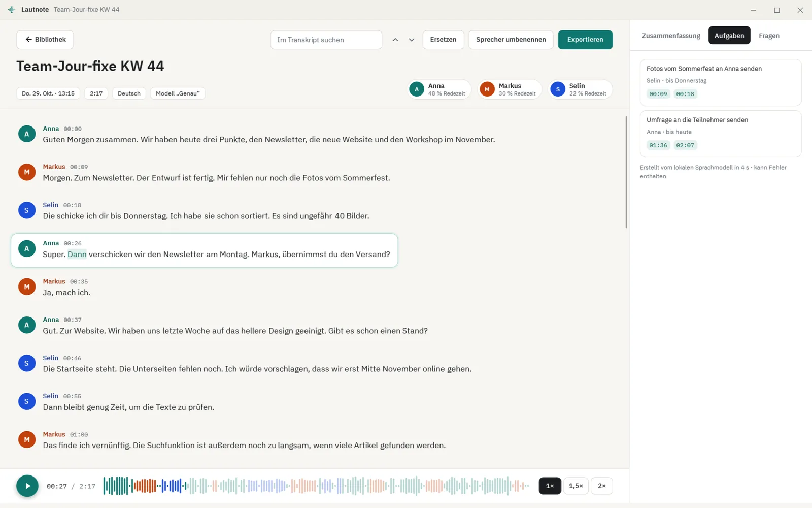
Task: Jump to timestamp 00:09 in Fotos task
Action: pos(658,94)
